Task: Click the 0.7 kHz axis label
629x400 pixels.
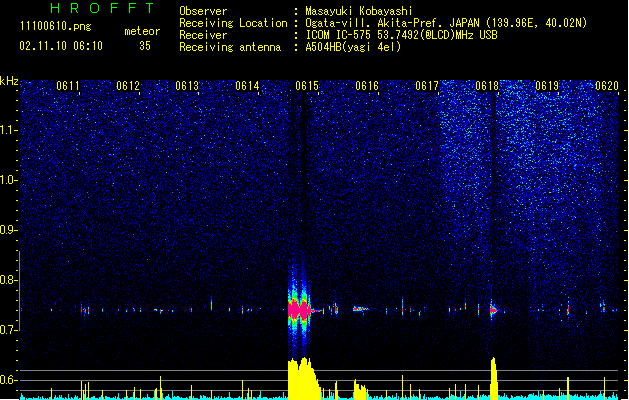Action: point(8,330)
